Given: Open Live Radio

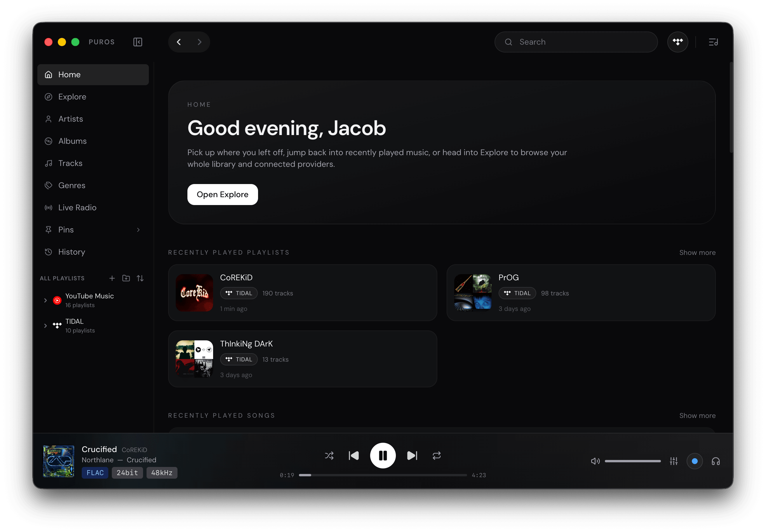Looking at the screenshot, I should [93, 208].
